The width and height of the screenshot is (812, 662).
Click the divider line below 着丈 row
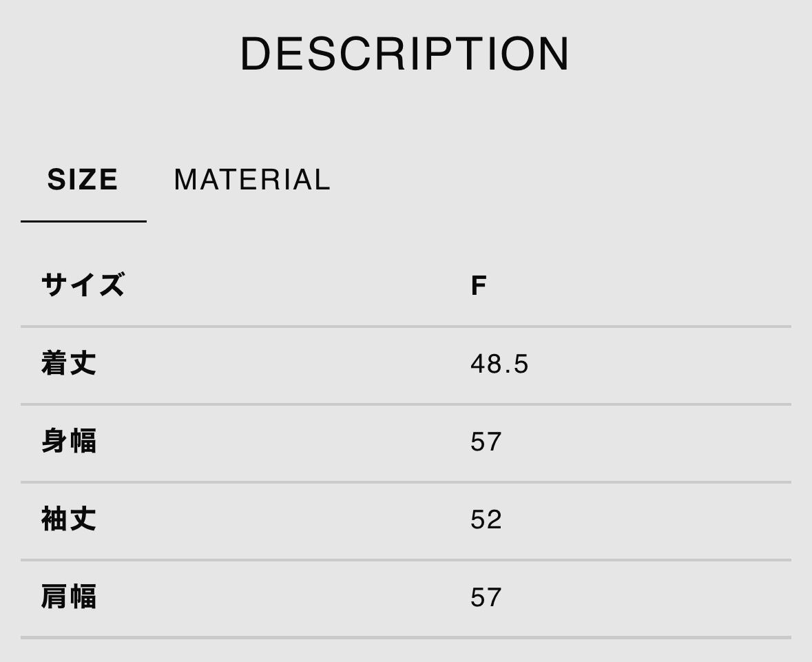(406, 404)
